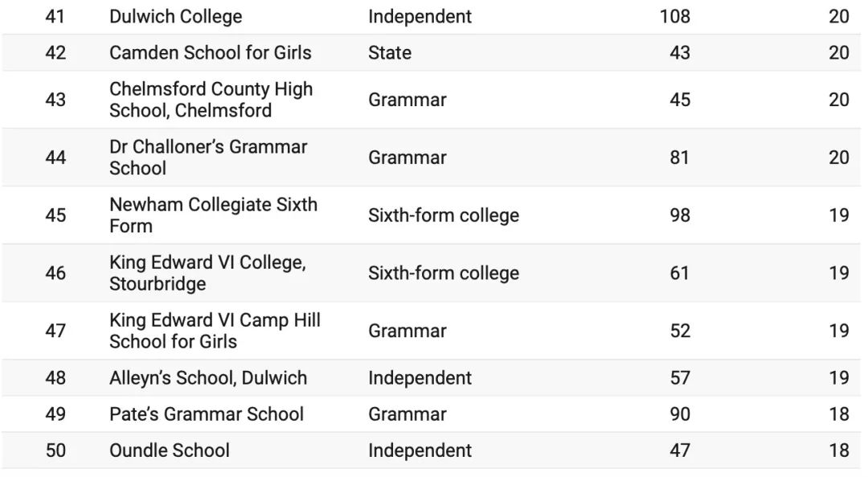This screenshot has width=868, height=477.
Task: Click rank number 41 cell
Action: (55, 17)
